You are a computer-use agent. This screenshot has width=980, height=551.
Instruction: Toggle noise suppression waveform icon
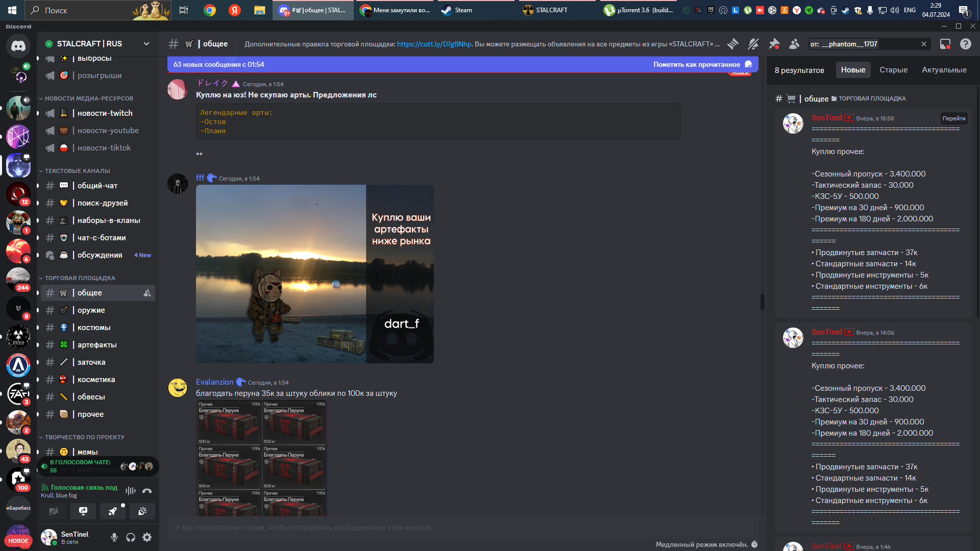pos(131,491)
